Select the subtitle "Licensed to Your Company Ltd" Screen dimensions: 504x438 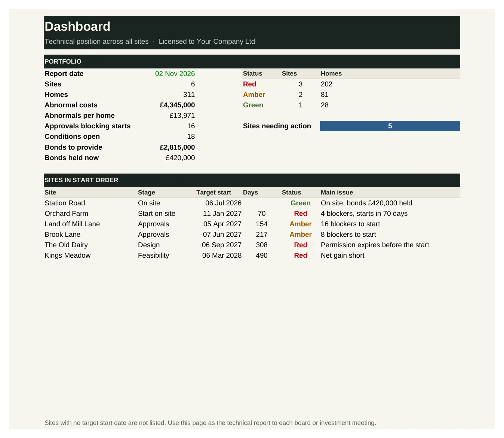coord(207,42)
